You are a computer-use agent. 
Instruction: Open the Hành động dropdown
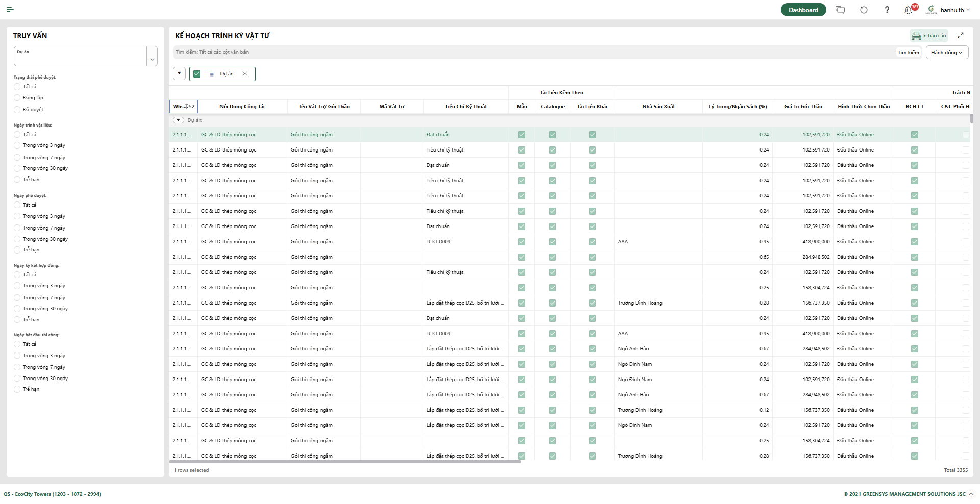pos(947,52)
